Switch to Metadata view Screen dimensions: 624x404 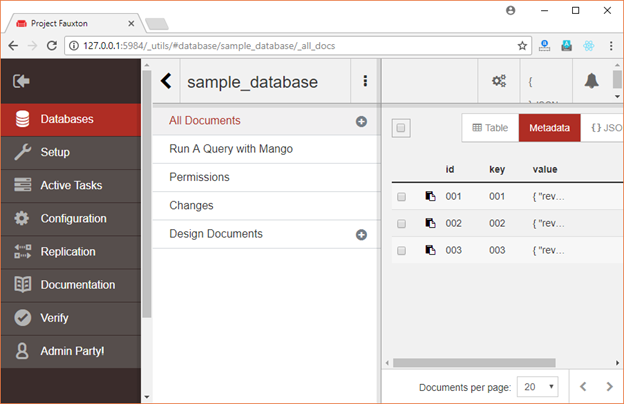pos(549,128)
